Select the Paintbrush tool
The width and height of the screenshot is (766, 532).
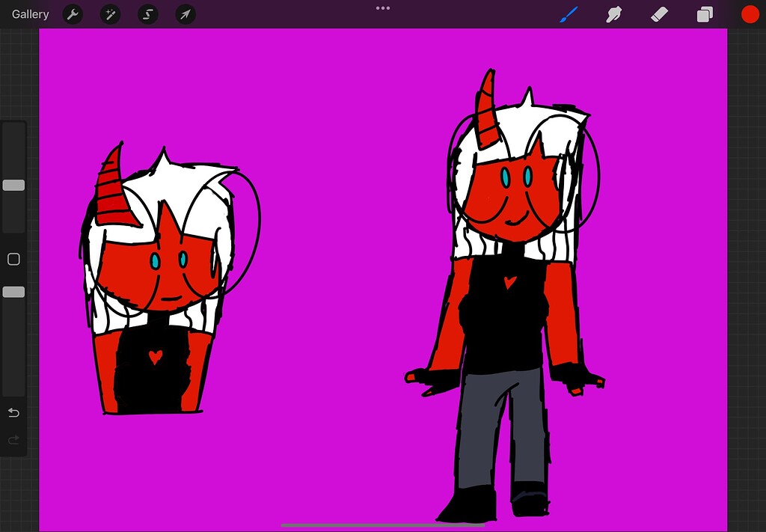tap(567, 14)
